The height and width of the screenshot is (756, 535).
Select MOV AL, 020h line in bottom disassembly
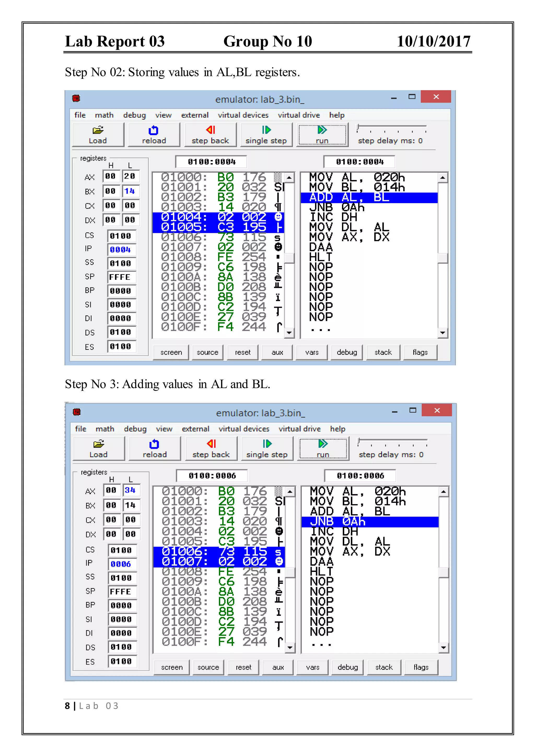(358, 492)
